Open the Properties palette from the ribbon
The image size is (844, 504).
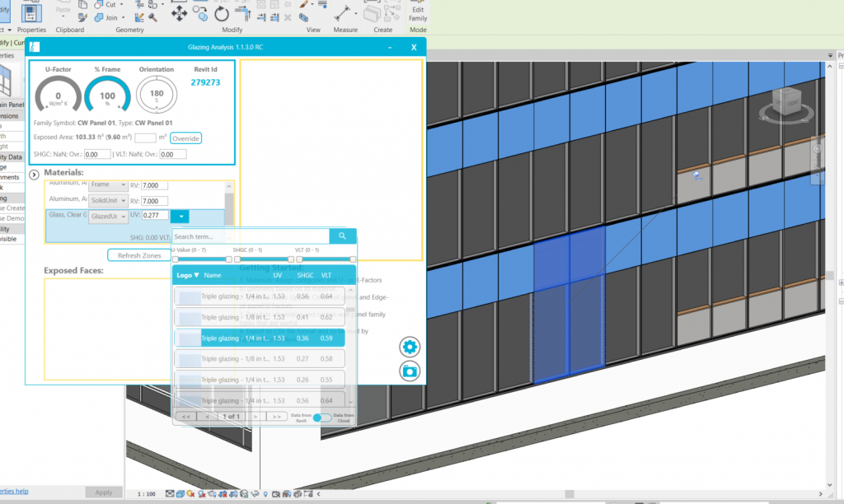coord(30,13)
